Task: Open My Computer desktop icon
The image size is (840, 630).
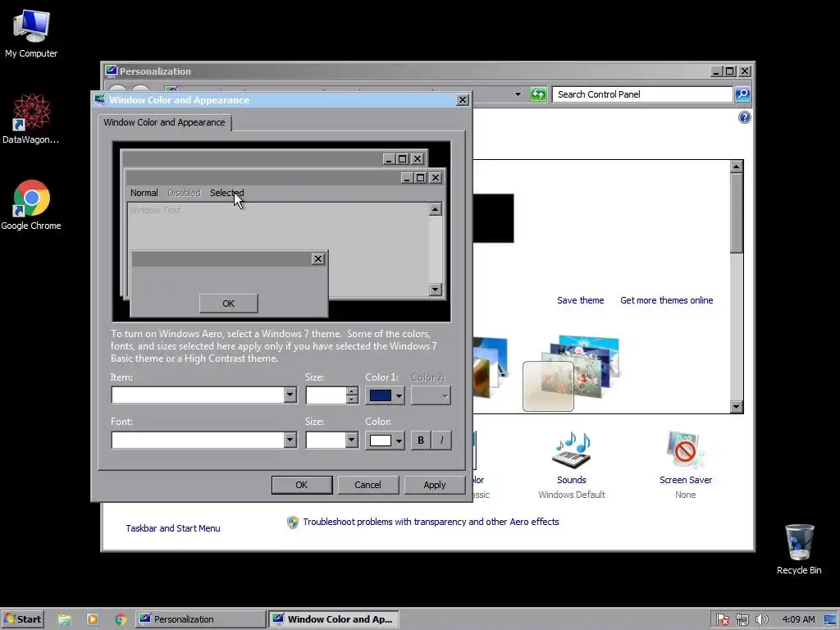Action: coord(31,34)
